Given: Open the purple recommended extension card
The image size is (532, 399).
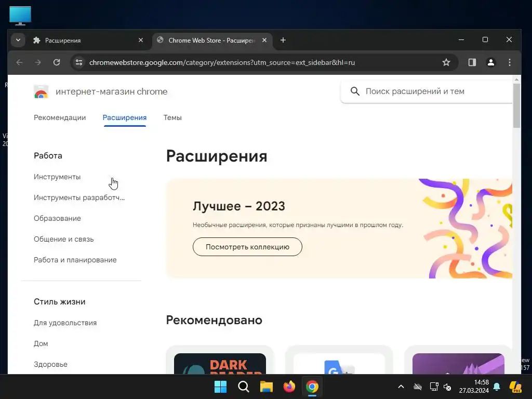Looking at the screenshot, I should click(458, 360).
